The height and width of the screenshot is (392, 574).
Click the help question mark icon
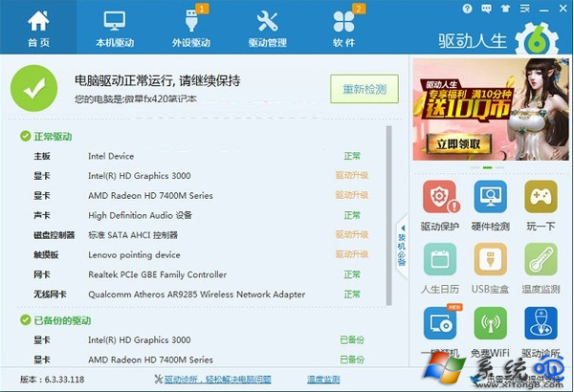pos(467,9)
